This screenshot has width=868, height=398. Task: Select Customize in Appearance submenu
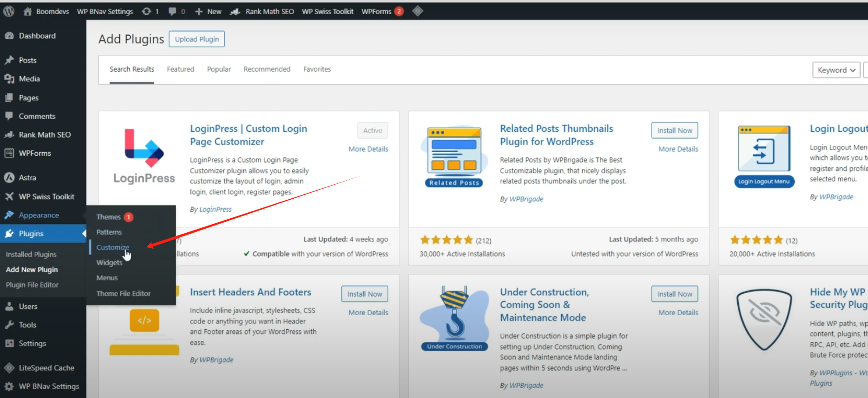pyautogui.click(x=113, y=247)
